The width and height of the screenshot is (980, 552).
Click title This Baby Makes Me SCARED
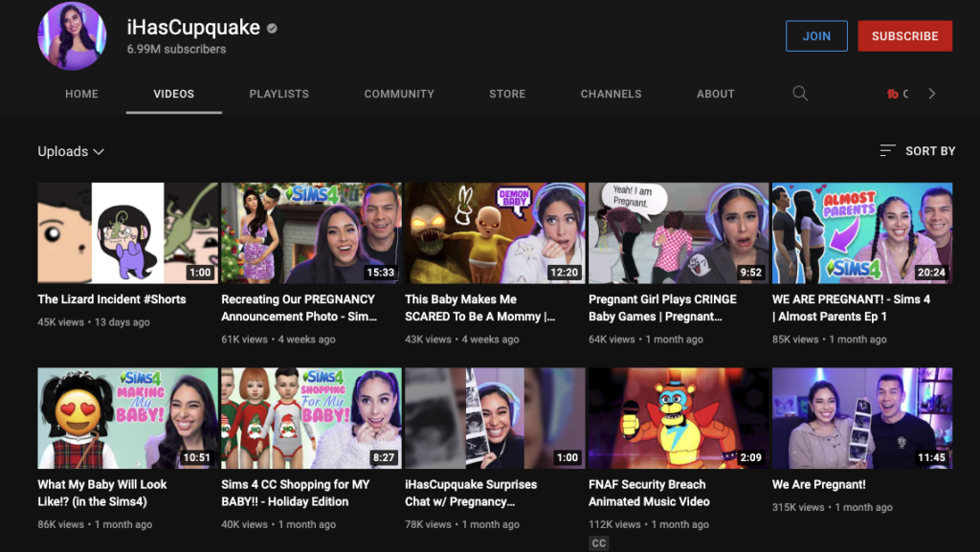pos(480,308)
